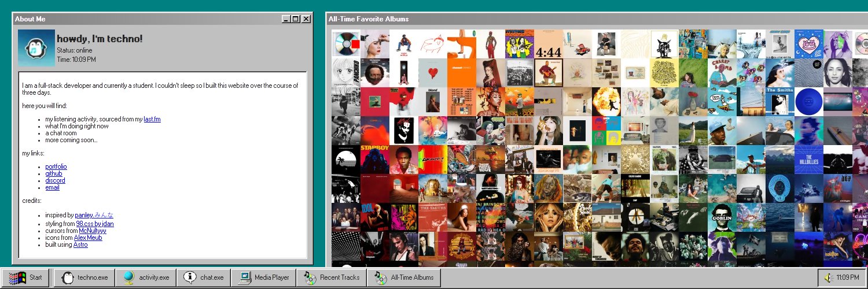868x289 pixels.
Task: Open the PANCHIKO manga-face album cover
Action: (x=346, y=73)
